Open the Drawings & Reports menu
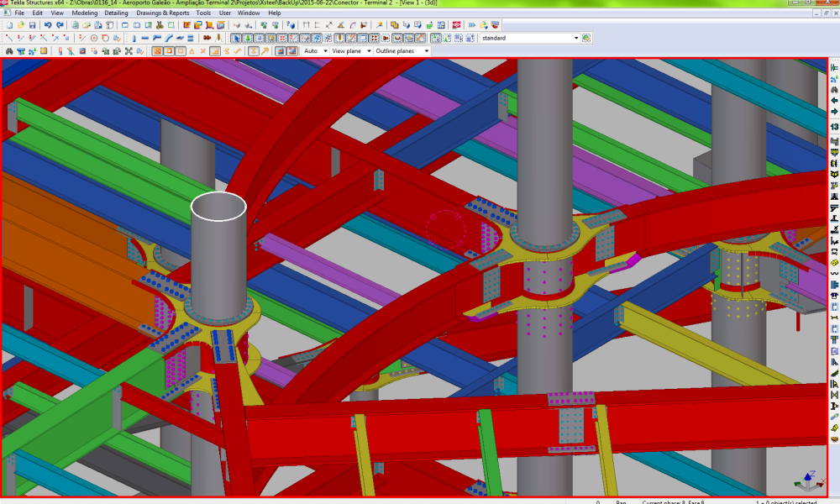Viewport: 840px width, 504px height. 163,13
